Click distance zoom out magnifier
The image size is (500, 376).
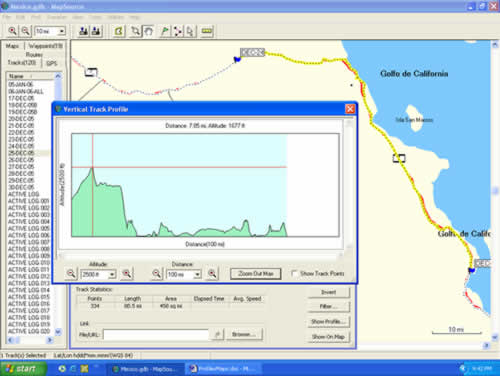tap(156, 274)
